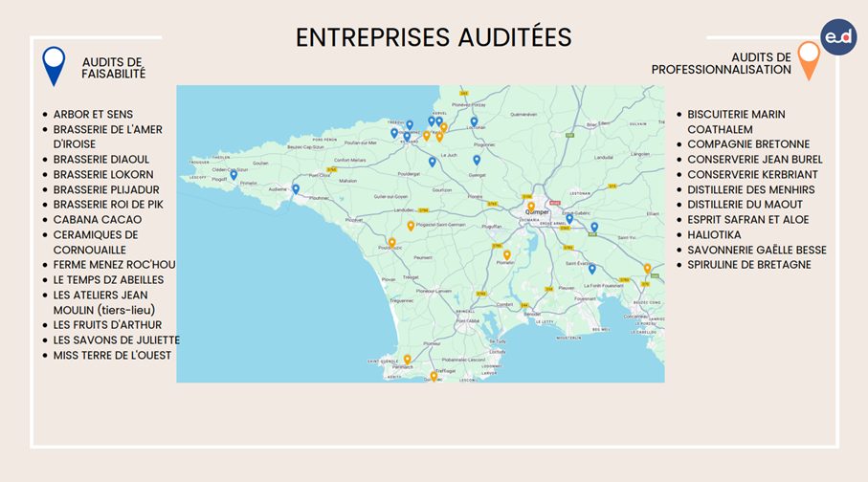Select the orange pin below Treffiagat
Viewport: 868px width, 482px height.
coord(434,376)
